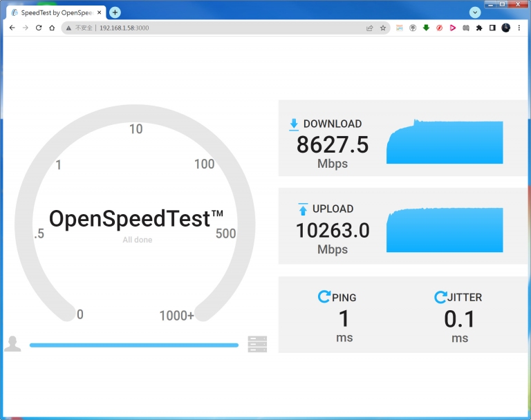Click the jitter value 0.1
Screen dimensions: 531x420
click(x=460, y=319)
